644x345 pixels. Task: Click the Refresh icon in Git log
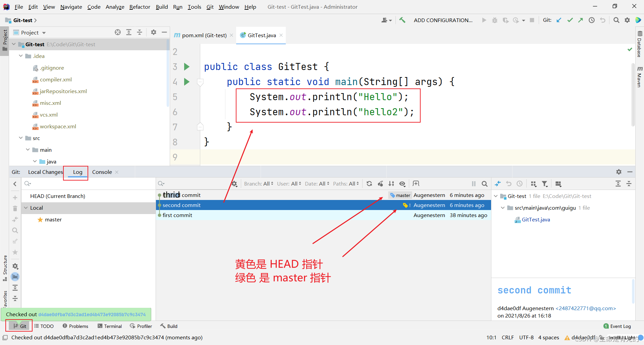pyautogui.click(x=369, y=184)
